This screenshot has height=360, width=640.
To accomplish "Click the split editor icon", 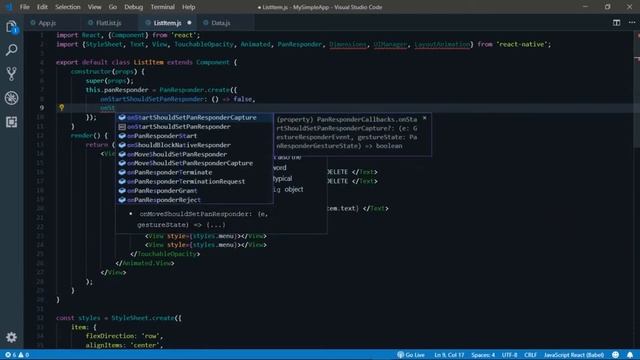I will click(616, 23).
